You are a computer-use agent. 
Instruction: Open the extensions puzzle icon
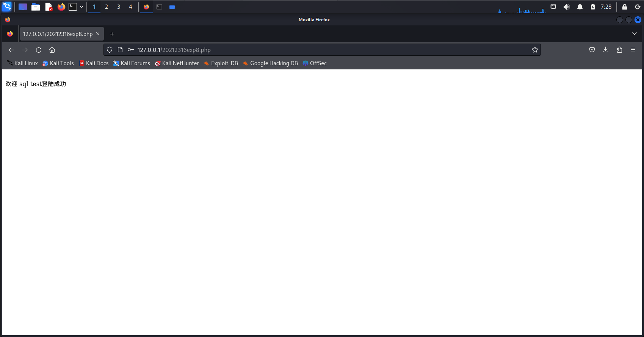pos(619,50)
